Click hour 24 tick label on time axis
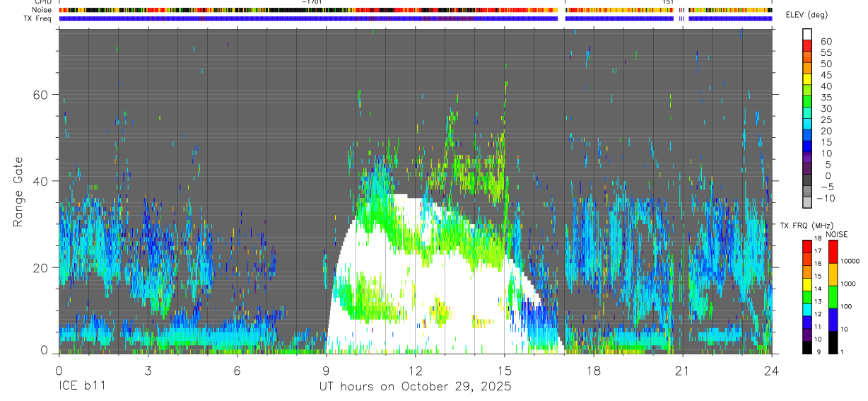 click(772, 371)
